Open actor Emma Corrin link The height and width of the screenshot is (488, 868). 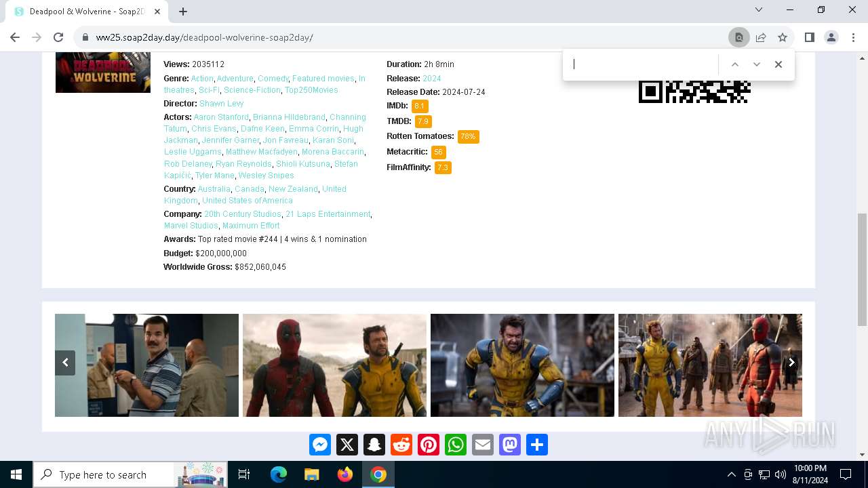(314, 129)
